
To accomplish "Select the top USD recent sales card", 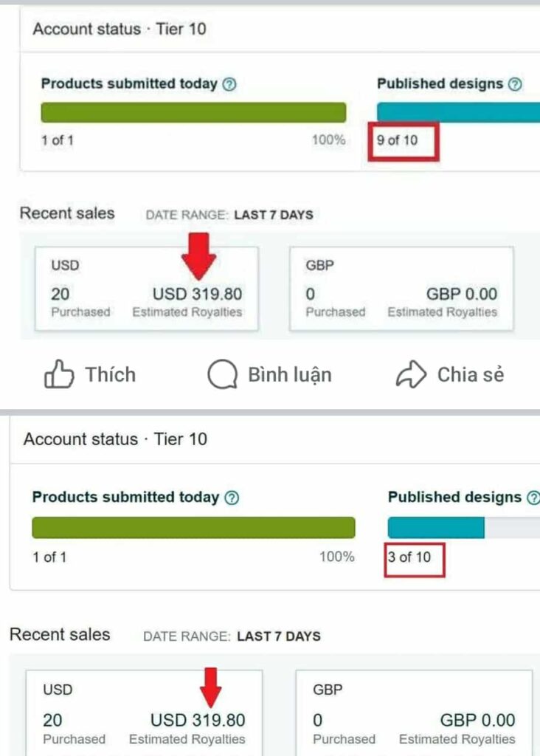I will pos(147,289).
